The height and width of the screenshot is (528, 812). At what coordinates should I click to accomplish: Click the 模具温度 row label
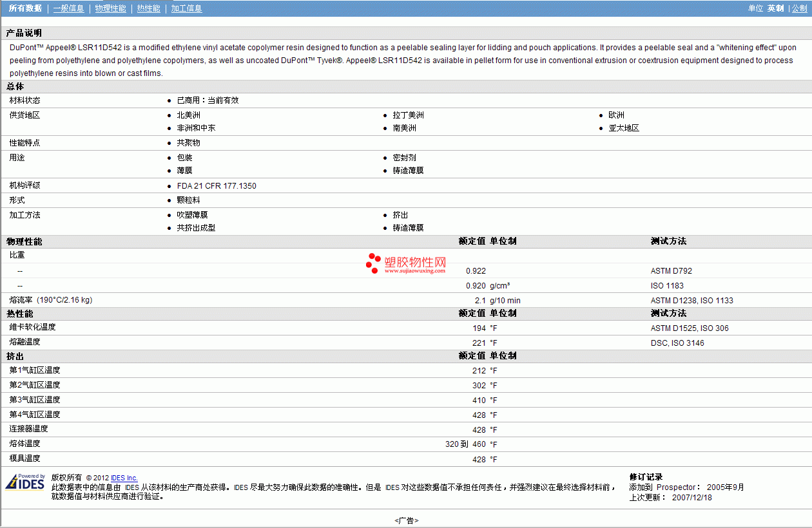pyautogui.click(x=24, y=458)
